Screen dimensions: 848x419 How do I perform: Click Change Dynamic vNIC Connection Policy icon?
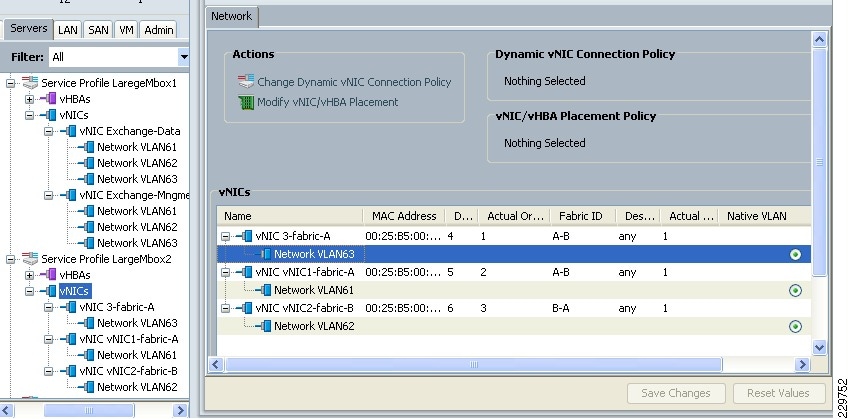pyautogui.click(x=245, y=82)
